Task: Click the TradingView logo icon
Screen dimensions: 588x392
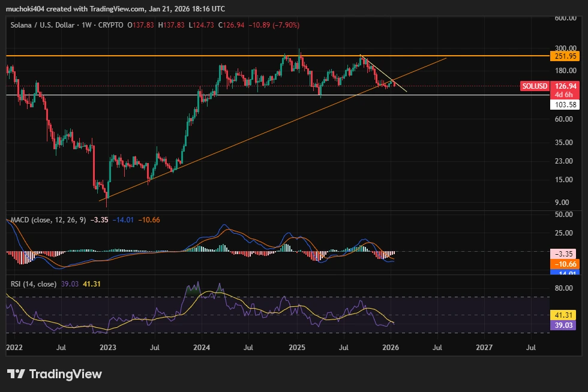Action: click(16, 374)
